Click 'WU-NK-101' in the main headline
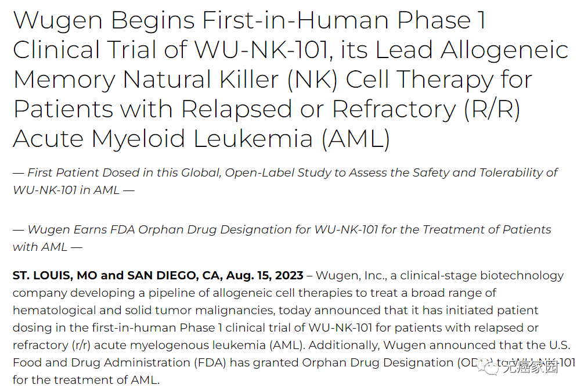 coord(262,50)
